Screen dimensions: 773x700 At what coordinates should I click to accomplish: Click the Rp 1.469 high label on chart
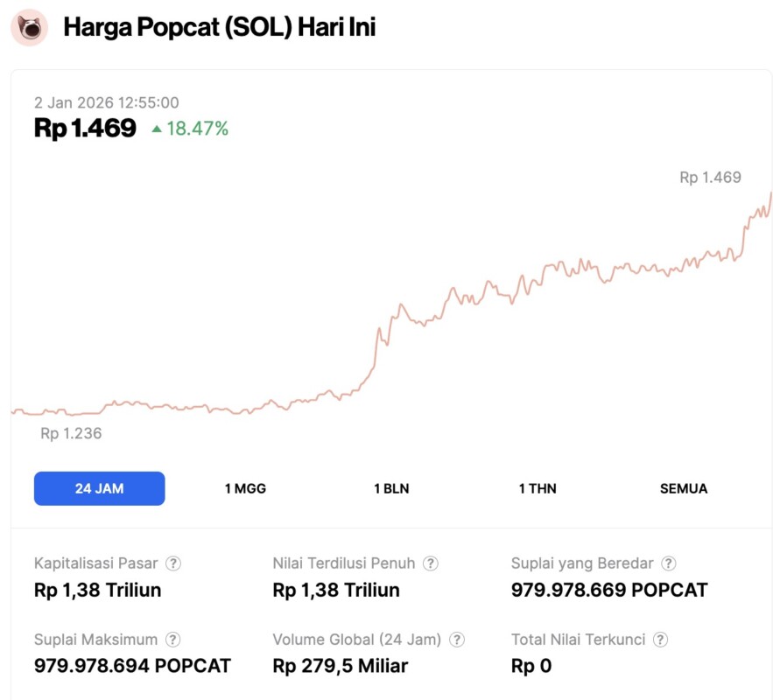pyautogui.click(x=710, y=178)
